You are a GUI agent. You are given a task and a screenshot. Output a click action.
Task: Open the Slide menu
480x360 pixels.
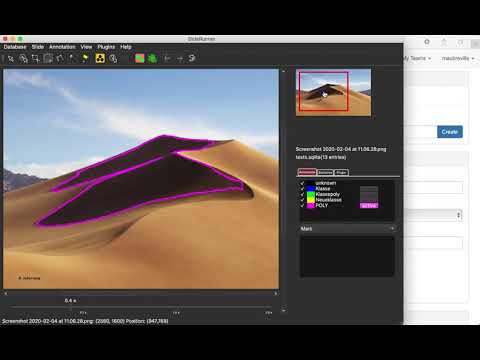click(x=38, y=47)
